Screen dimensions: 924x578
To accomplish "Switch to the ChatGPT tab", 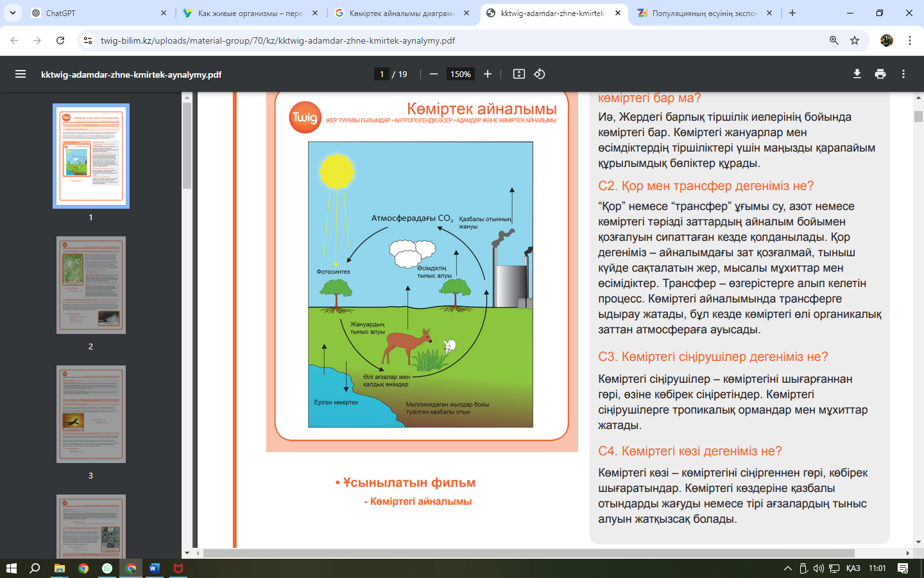I will (96, 13).
